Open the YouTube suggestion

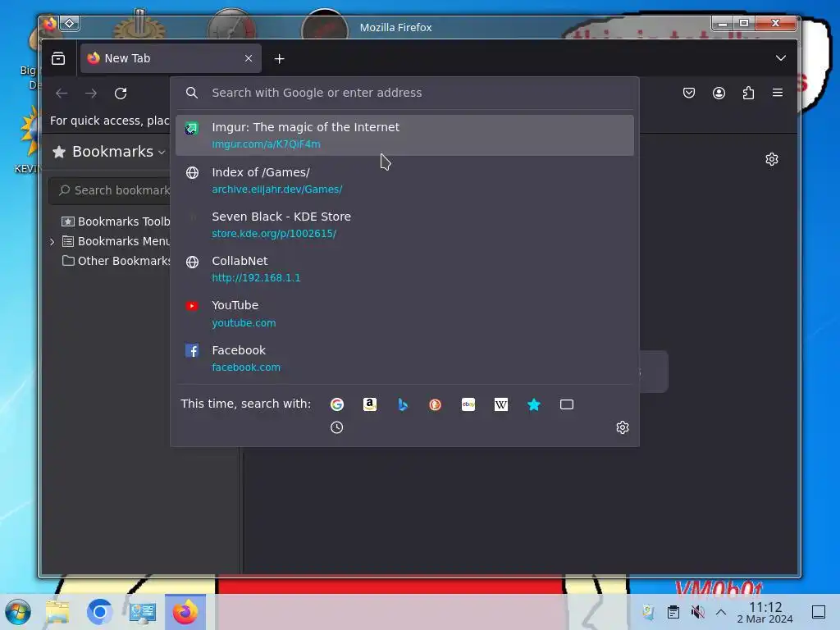coord(404,313)
